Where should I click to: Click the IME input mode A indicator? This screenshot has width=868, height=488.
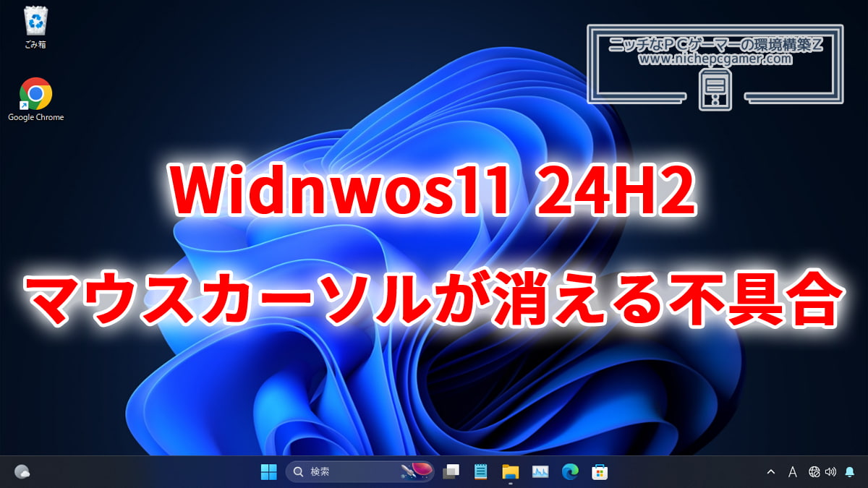792,472
